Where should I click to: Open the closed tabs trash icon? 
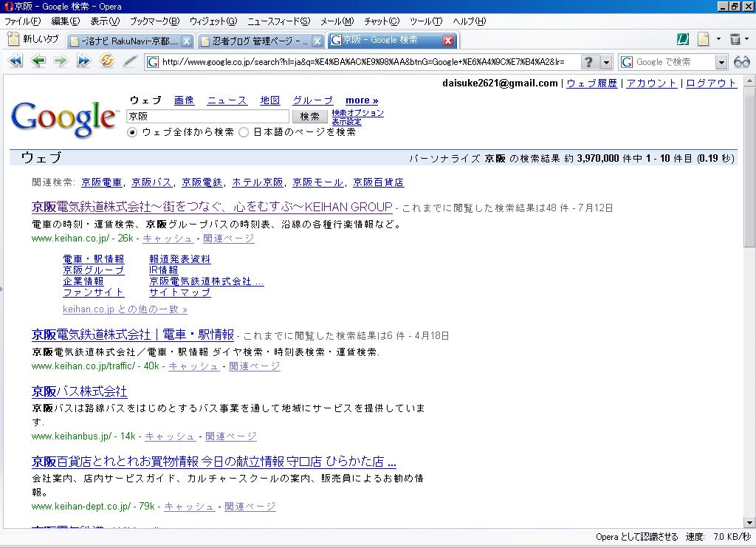point(735,39)
